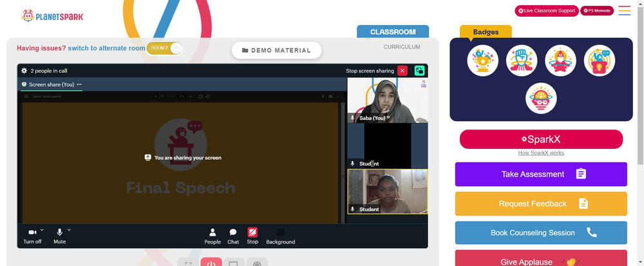644x266 pixels.
Task: Click the red stop screen sharing X
Action: 402,71
